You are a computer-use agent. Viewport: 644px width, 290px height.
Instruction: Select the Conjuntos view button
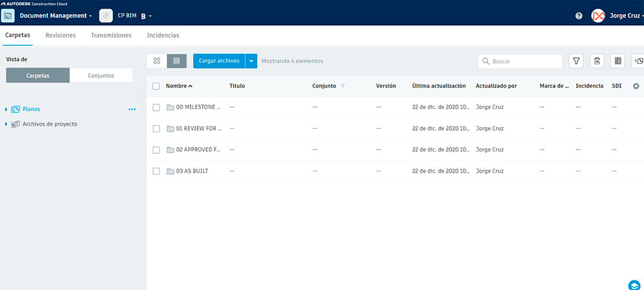point(101,75)
